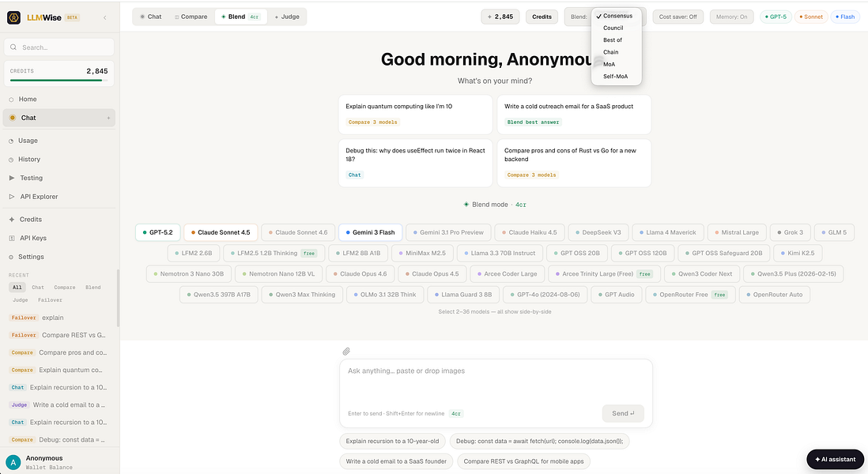Deselect the Gemini 3 Flash model chip

(370, 232)
